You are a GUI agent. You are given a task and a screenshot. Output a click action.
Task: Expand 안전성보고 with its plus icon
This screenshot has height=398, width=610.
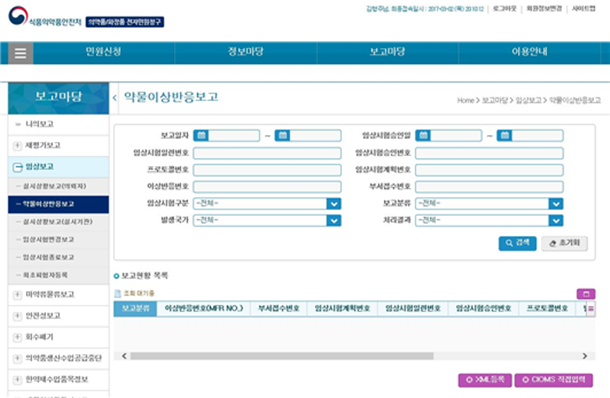pos(17,316)
